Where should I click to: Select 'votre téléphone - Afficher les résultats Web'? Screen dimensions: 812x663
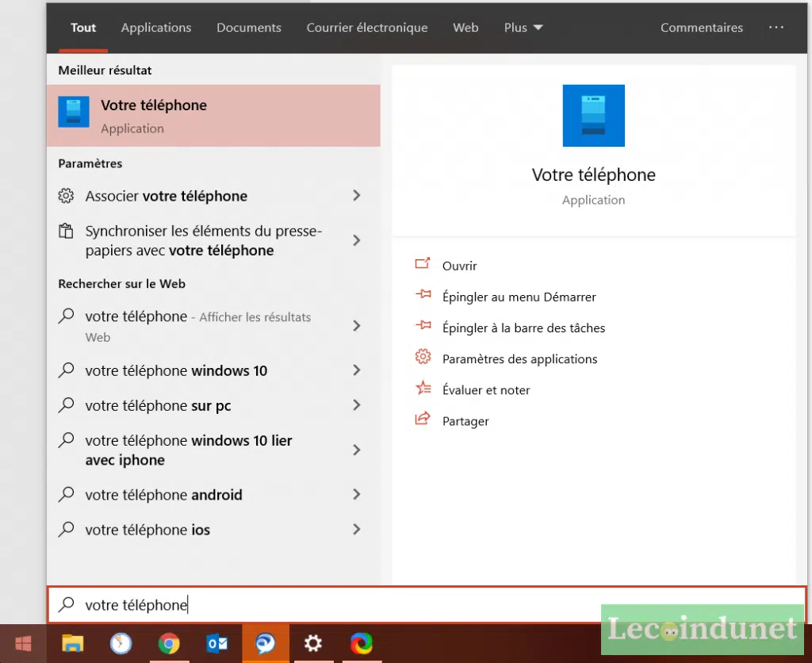point(213,326)
